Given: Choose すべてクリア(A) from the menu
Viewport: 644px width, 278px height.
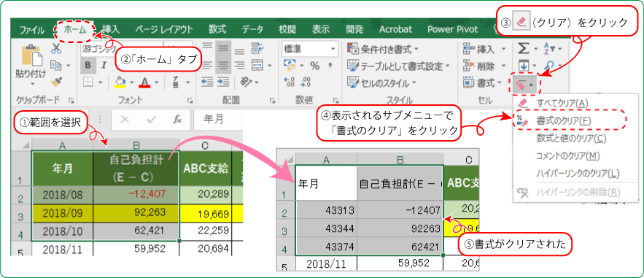Looking at the screenshot, I should 576,103.
